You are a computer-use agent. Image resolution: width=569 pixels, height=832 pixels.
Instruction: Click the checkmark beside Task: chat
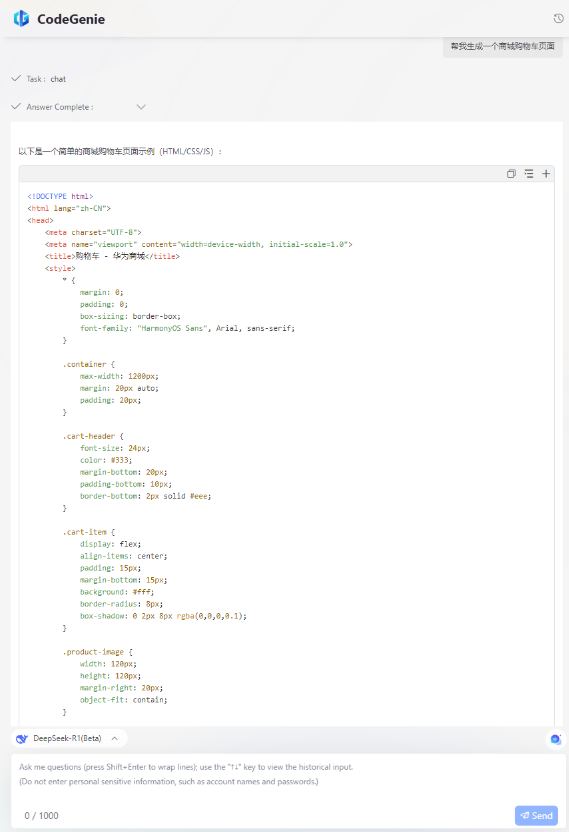(16, 79)
